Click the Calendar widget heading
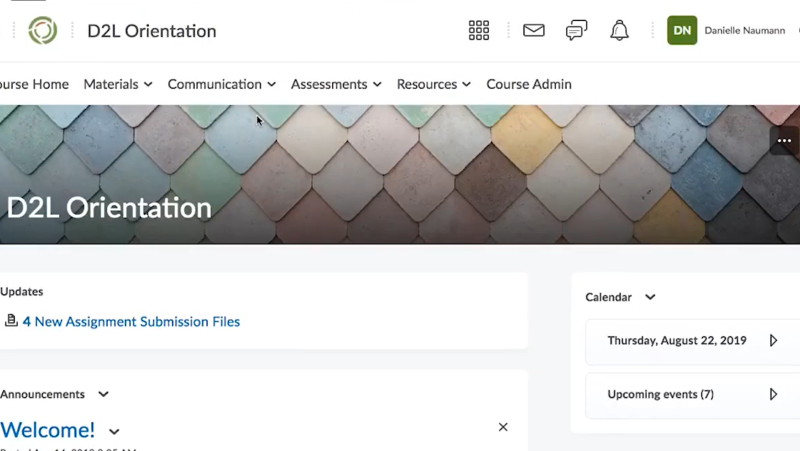800x451 pixels. pyautogui.click(x=608, y=297)
